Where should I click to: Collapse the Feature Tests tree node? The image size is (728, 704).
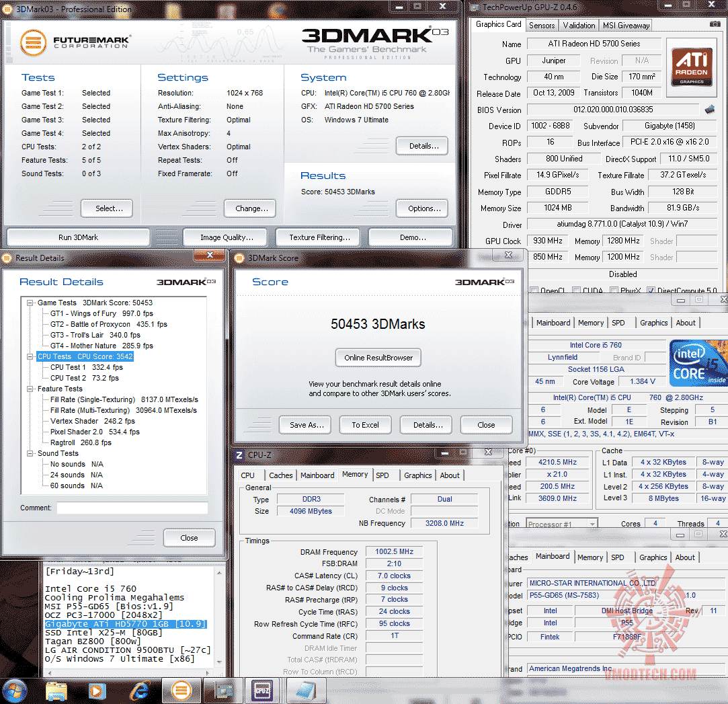pos(30,389)
